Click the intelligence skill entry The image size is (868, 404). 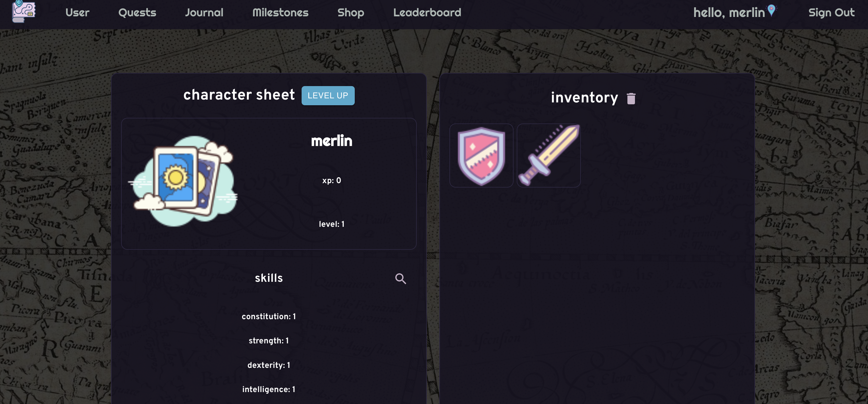coord(269,390)
